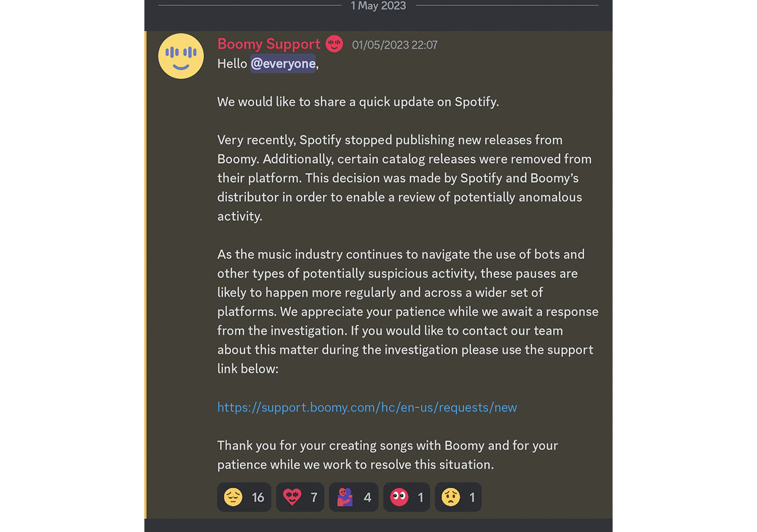The width and height of the screenshot is (757, 532).
Task: Click the Boomy Support yellow avatar
Action: coord(181,56)
